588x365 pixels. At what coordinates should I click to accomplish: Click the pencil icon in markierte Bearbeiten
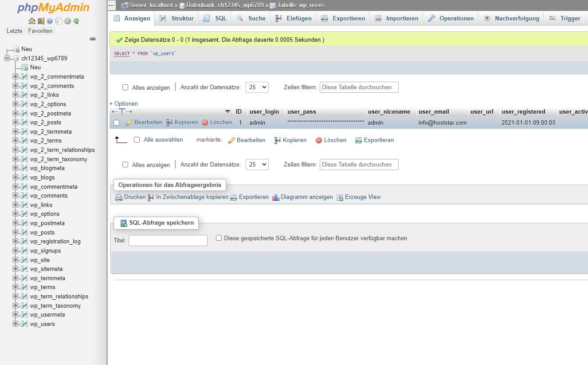coord(231,140)
